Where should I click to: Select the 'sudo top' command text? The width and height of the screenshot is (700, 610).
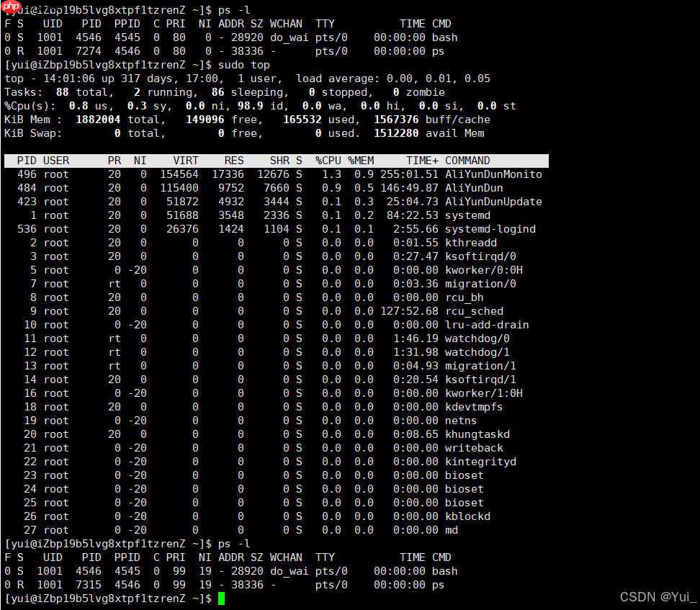243,65
